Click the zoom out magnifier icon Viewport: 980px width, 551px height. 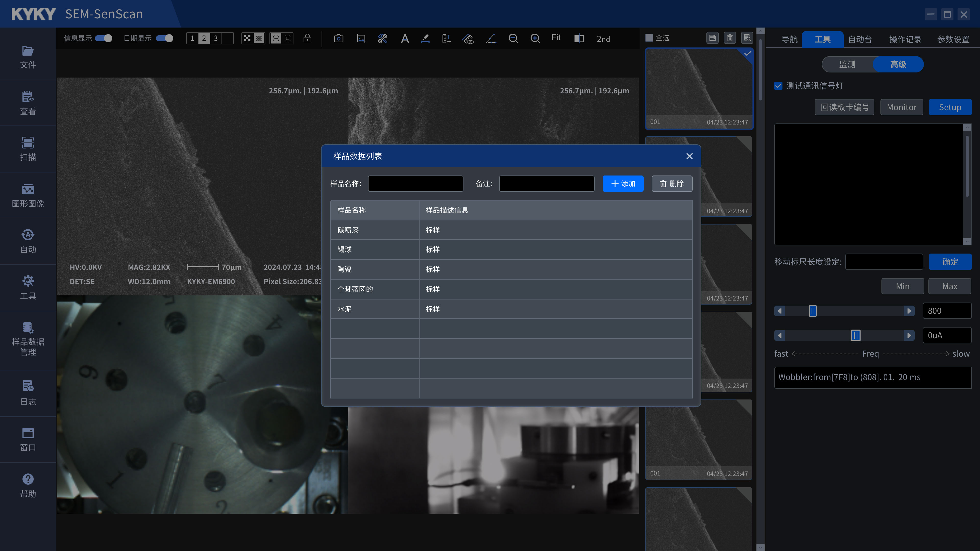pos(513,39)
